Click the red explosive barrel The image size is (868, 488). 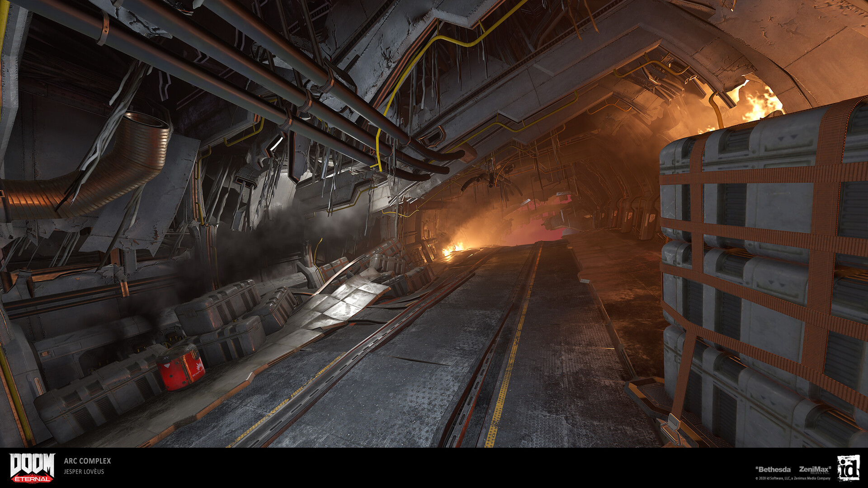click(x=180, y=366)
